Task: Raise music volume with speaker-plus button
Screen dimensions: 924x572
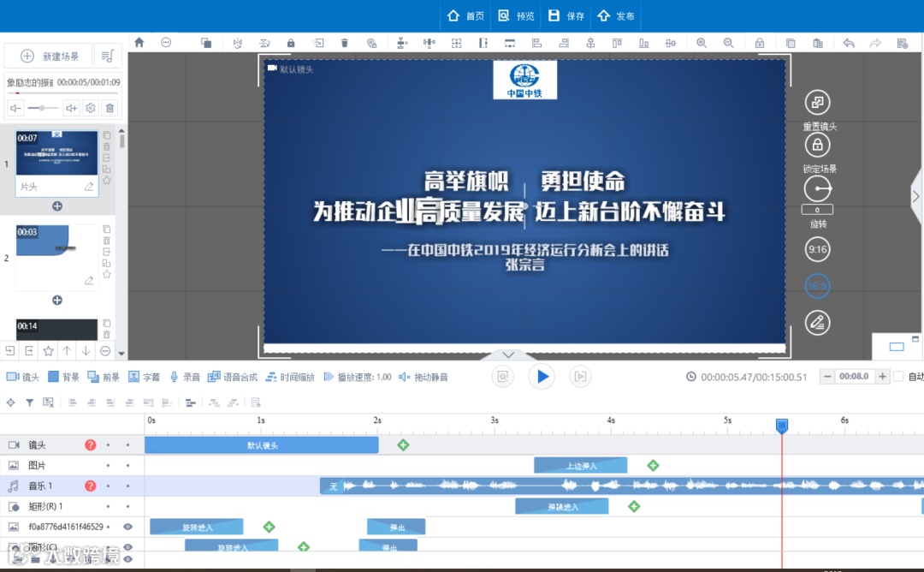Action: click(71, 108)
